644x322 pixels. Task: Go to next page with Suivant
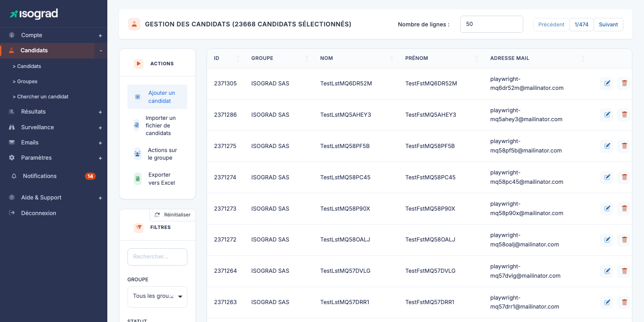(x=608, y=25)
